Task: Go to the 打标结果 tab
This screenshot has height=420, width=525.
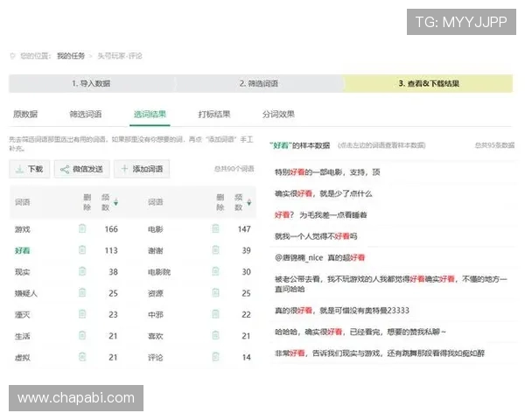Action: click(214, 115)
